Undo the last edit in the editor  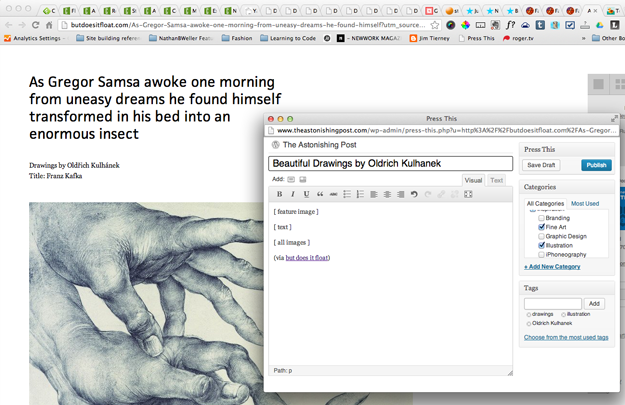click(x=414, y=194)
